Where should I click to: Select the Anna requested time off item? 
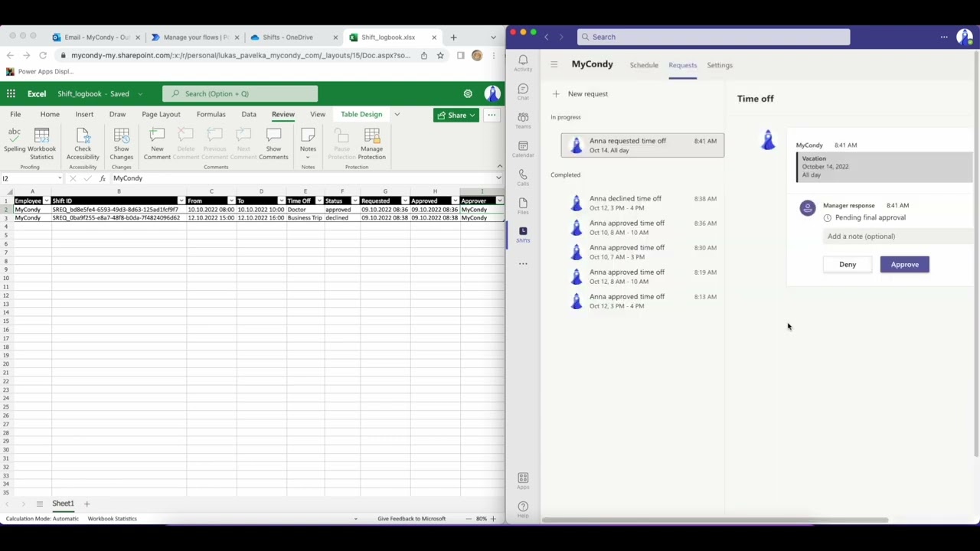click(642, 145)
